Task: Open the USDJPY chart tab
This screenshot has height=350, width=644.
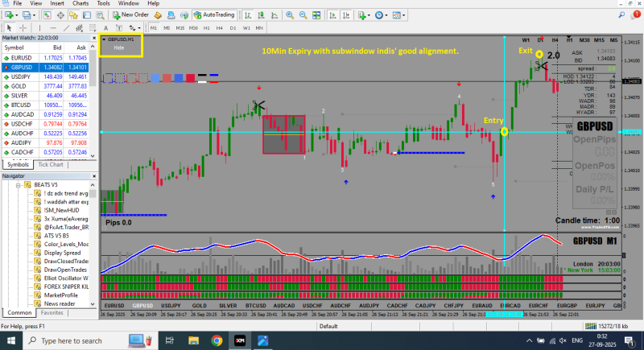Action: coord(171,306)
